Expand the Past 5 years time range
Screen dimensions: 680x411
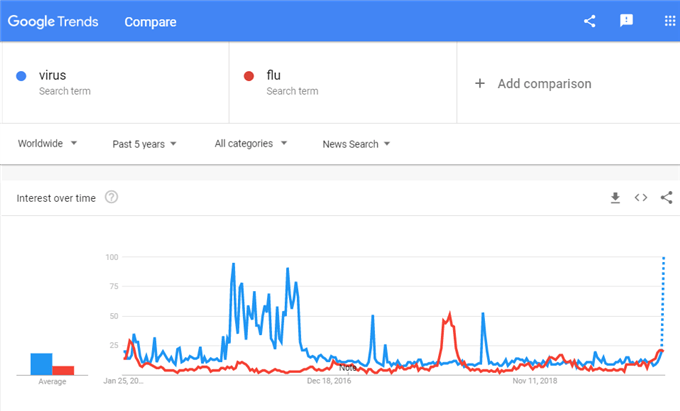[x=144, y=144]
